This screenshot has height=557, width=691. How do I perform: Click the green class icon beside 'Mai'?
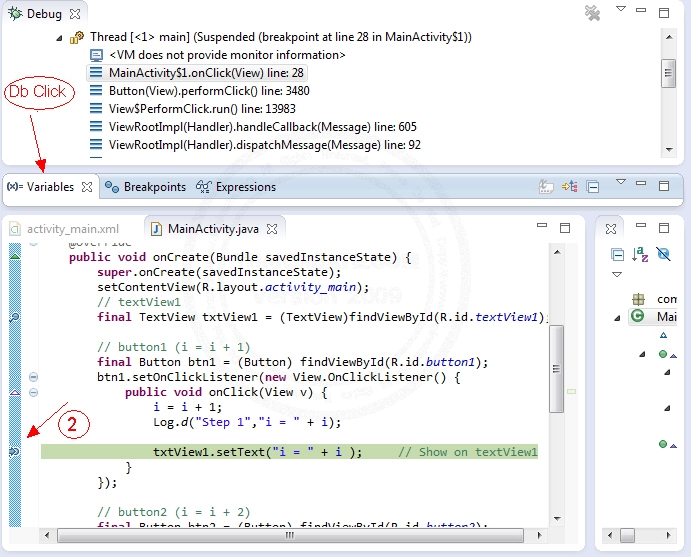point(637,316)
